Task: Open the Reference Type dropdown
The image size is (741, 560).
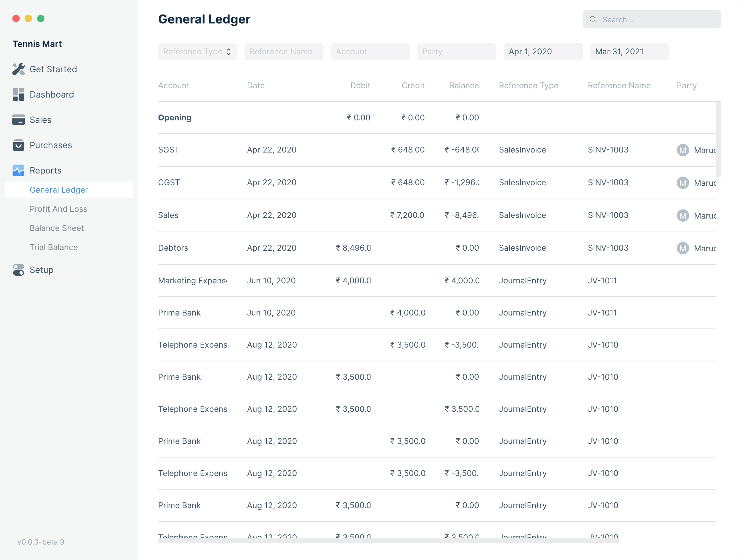Action: 197,52
